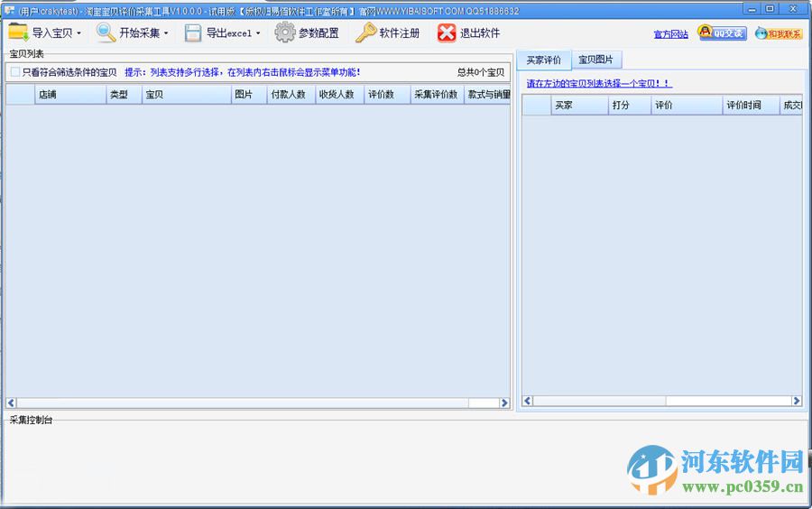
Task: Sort by the 买家 column header
Action: (x=579, y=105)
